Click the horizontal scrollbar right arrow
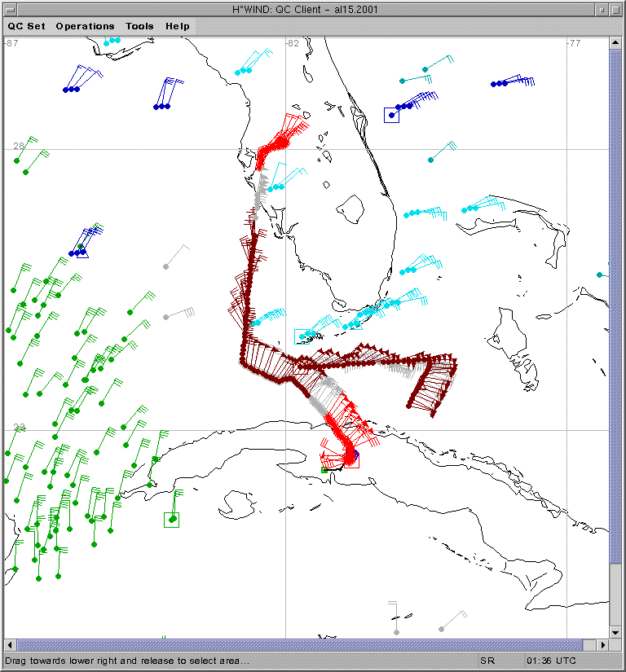The image size is (626, 672). (604, 645)
